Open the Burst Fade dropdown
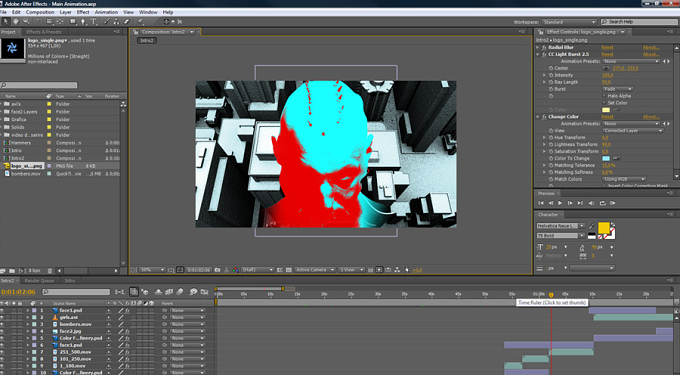680x375 pixels. 618,89
